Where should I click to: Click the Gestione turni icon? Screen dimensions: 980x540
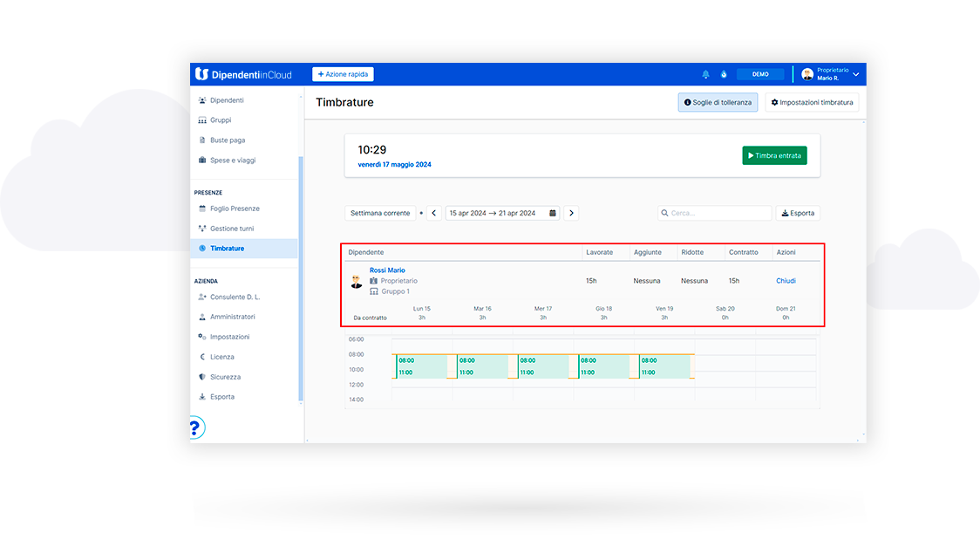202,228
